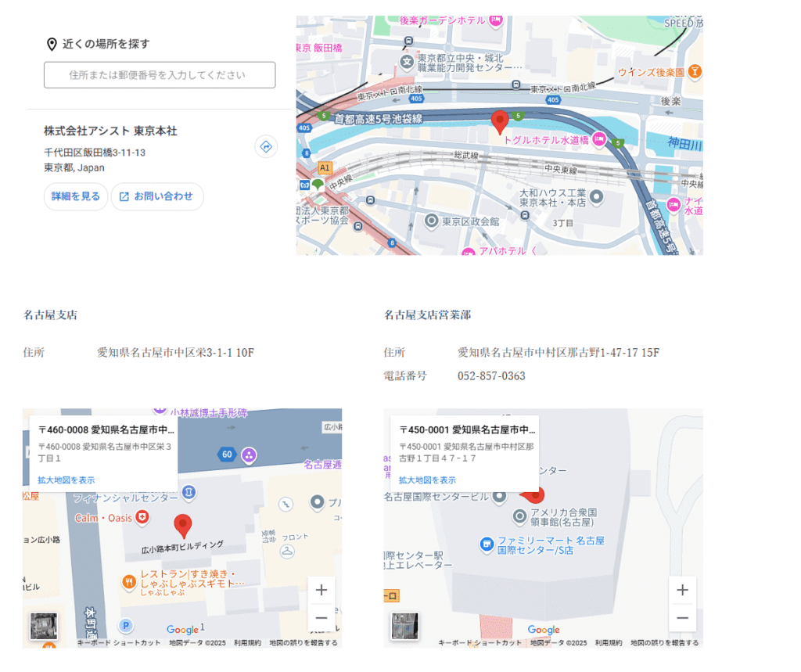The width and height of the screenshot is (801, 672).
Task: Click the parking P marker on the 栄 map
Action: [126, 625]
